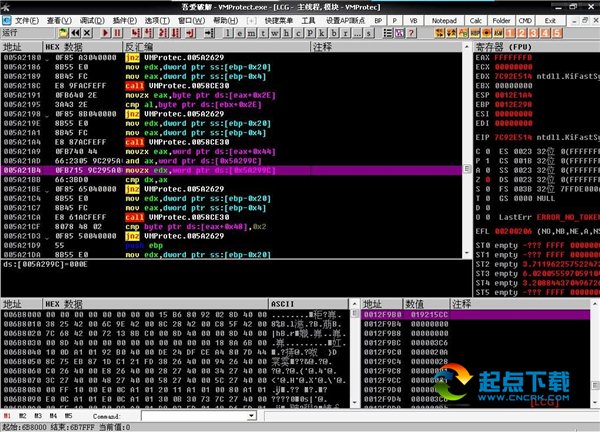Click the open file toolbar icon
This screenshot has width=600, height=432.
coord(64,33)
